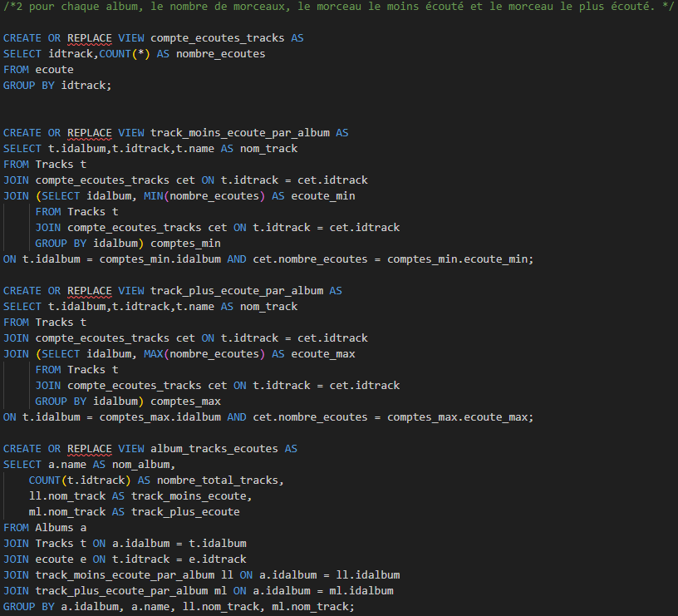Select the ecoute_min alias after MIN function

[x=323, y=196]
